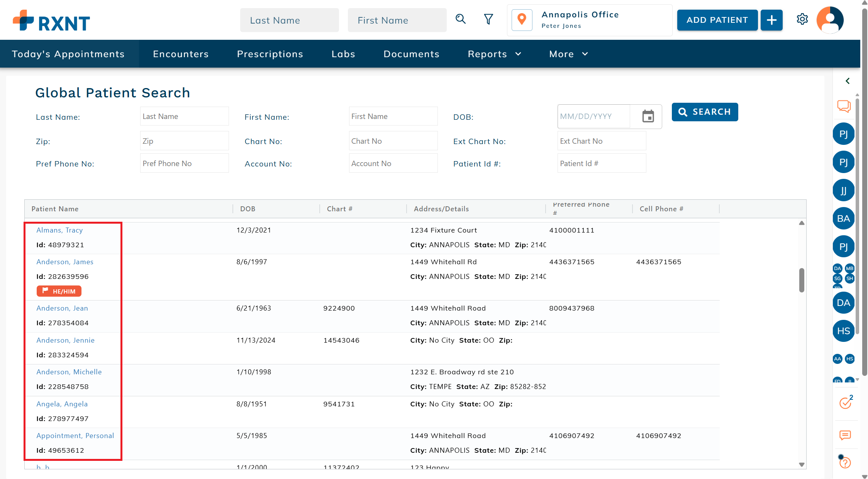Open the Annapolis Office location selector
The height and width of the screenshot is (479, 868).
pyautogui.click(x=590, y=20)
